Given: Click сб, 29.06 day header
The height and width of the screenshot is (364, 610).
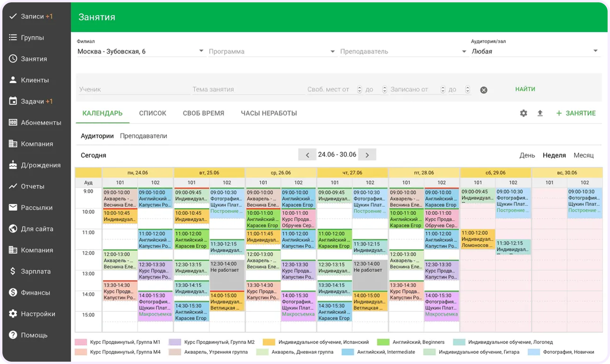Looking at the screenshot, I should tap(495, 173).
